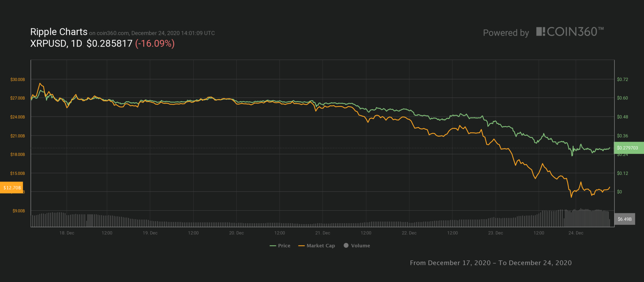Click the $0.48 price axis label
Image resolution: width=644 pixels, height=282 pixels.
click(622, 117)
